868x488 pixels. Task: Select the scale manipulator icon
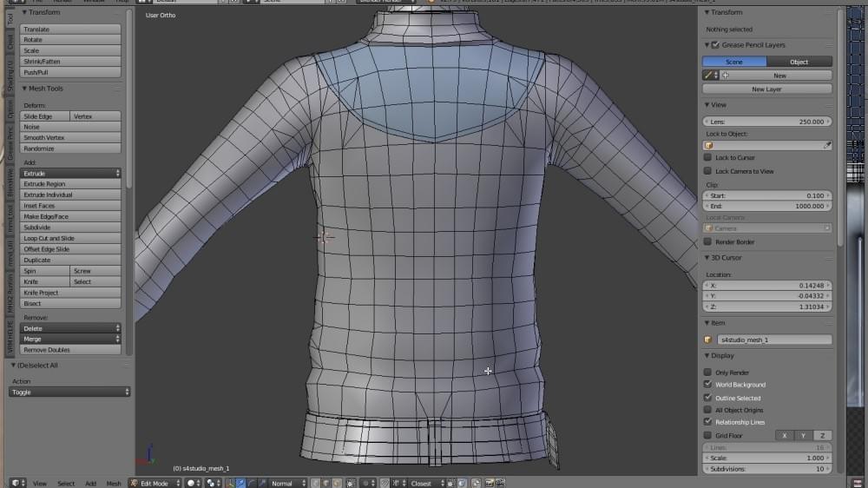[x=262, y=483]
